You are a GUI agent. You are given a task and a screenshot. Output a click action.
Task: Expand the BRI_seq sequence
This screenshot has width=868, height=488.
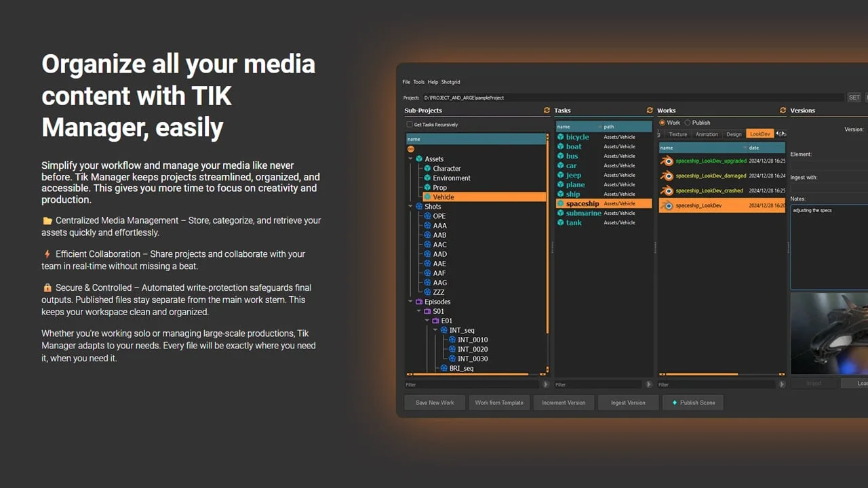pyautogui.click(x=434, y=368)
